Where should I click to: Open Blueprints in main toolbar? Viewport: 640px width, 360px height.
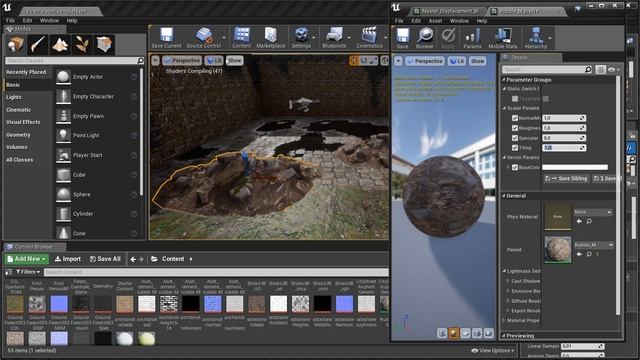point(334,38)
